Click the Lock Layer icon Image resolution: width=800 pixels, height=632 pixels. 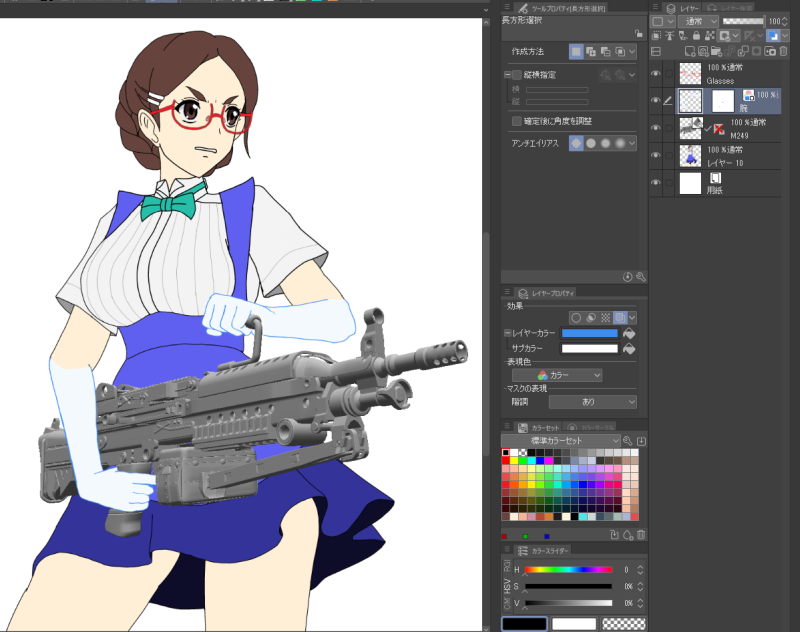pos(695,35)
